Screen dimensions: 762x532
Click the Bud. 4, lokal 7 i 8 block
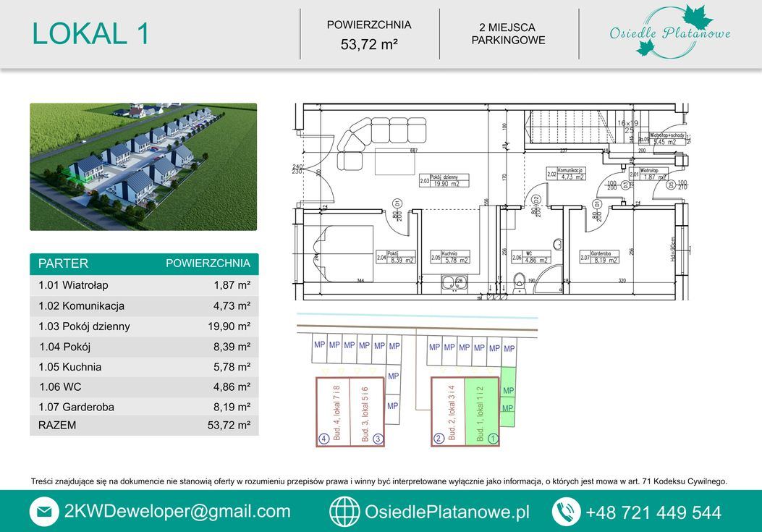334,411
